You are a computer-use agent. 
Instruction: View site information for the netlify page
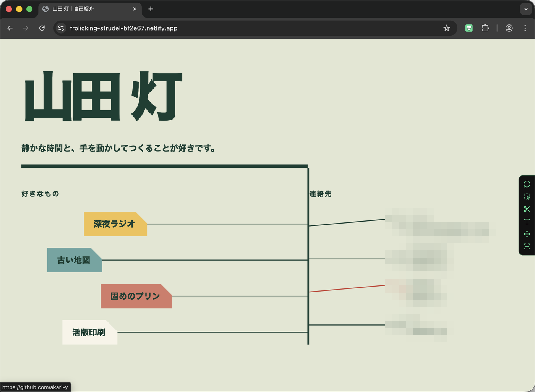61,28
